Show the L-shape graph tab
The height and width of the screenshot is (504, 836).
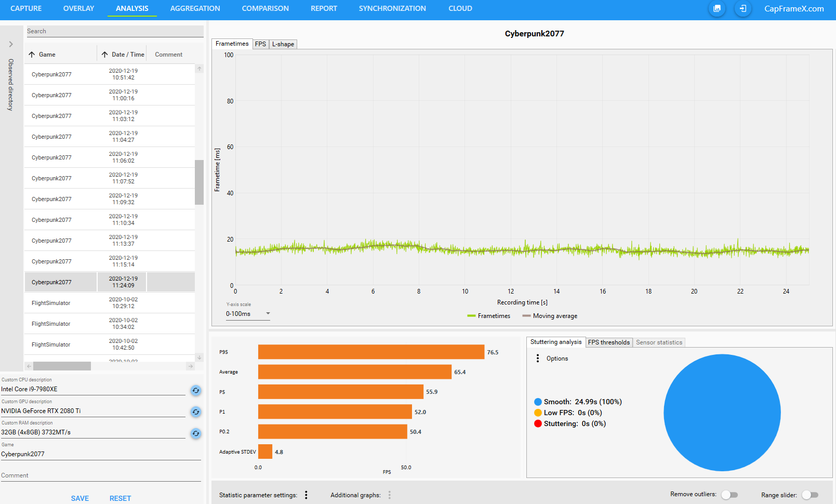[283, 44]
